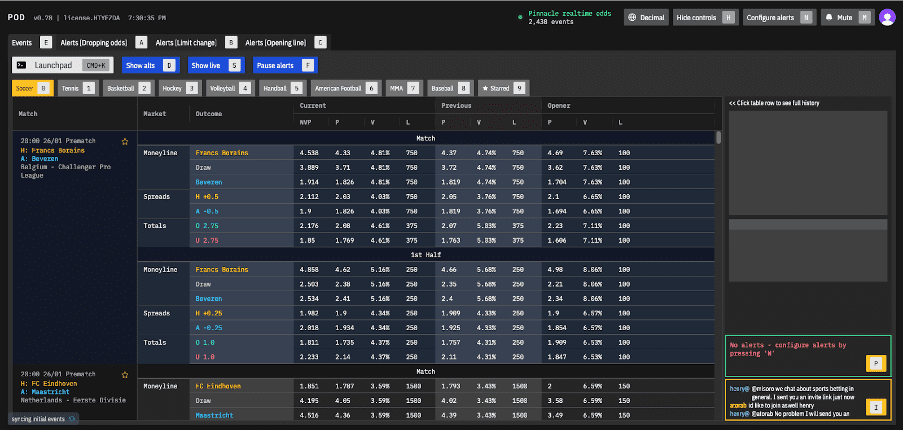
Task: Click Hide controls button
Action: click(x=705, y=18)
